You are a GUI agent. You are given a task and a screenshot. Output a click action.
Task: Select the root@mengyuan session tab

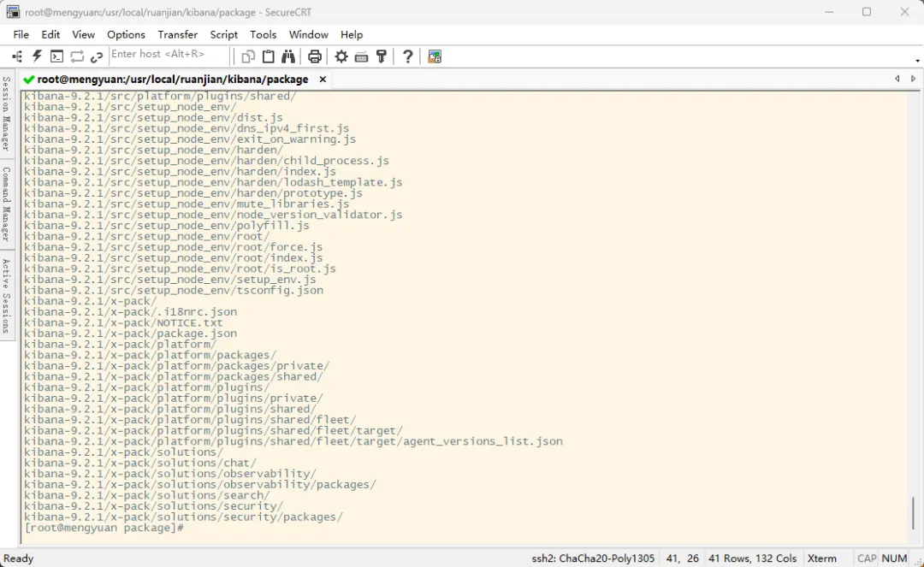tap(173, 80)
